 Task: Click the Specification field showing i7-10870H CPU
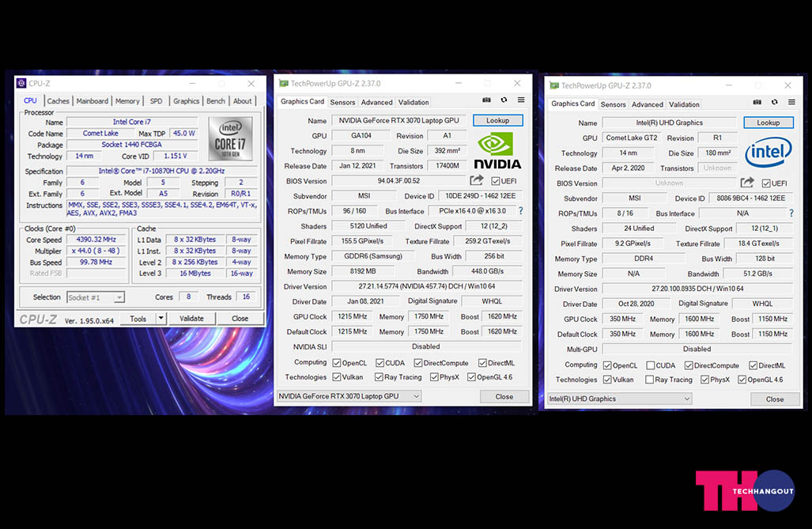point(161,171)
